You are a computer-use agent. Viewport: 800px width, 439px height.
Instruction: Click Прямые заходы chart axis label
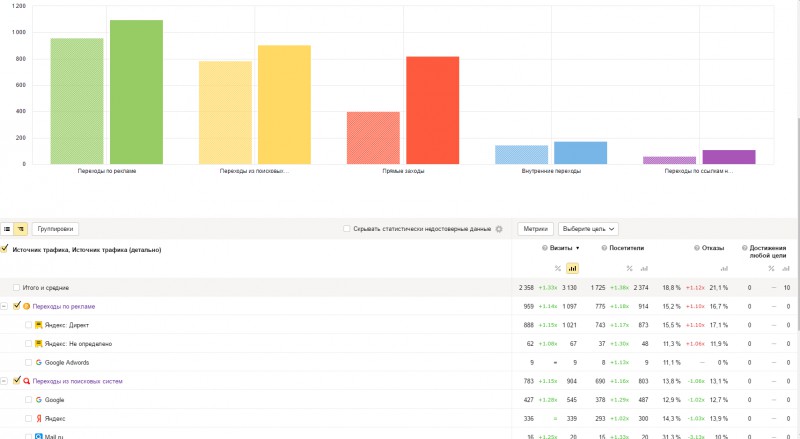403,171
